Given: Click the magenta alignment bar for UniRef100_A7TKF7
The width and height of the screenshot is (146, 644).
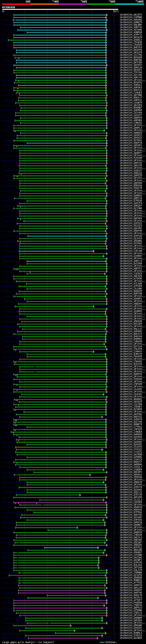Looking at the screenshot, I should pyautogui.click(x=61, y=600).
